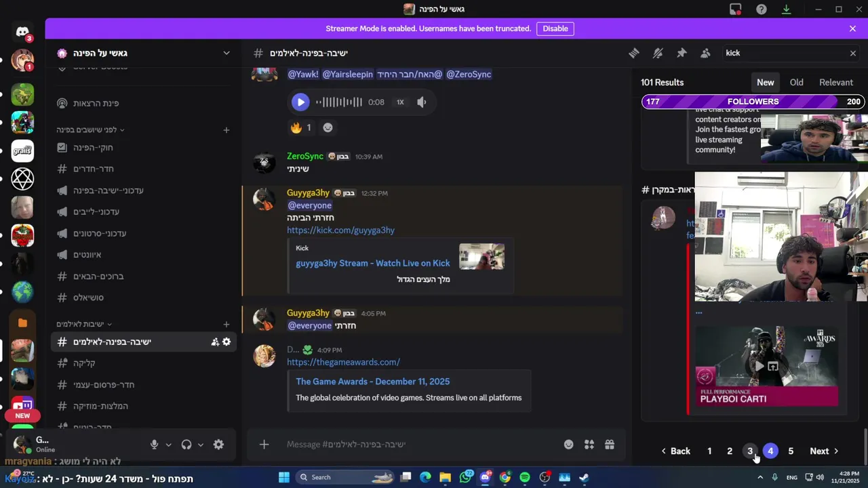Image resolution: width=868 pixels, height=488 pixels.
Task: Clear the 'kick' search field
Action: [852, 53]
